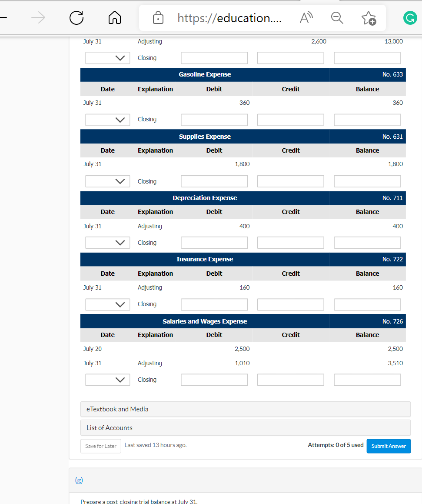Expand the List of Accounts section
Viewport: 422px width, 504px height.
point(245,427)
